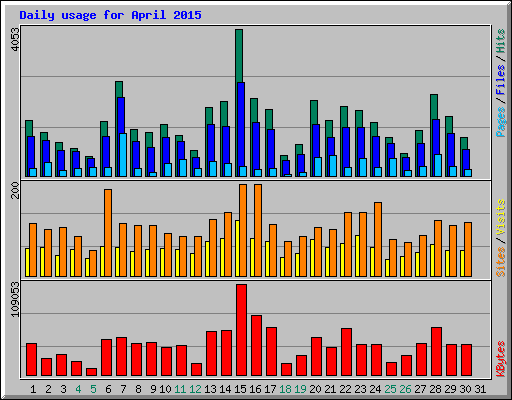Screen dimensions: 512x400
Task: Click the yellow visits bar for day 23
Action: 357,256
